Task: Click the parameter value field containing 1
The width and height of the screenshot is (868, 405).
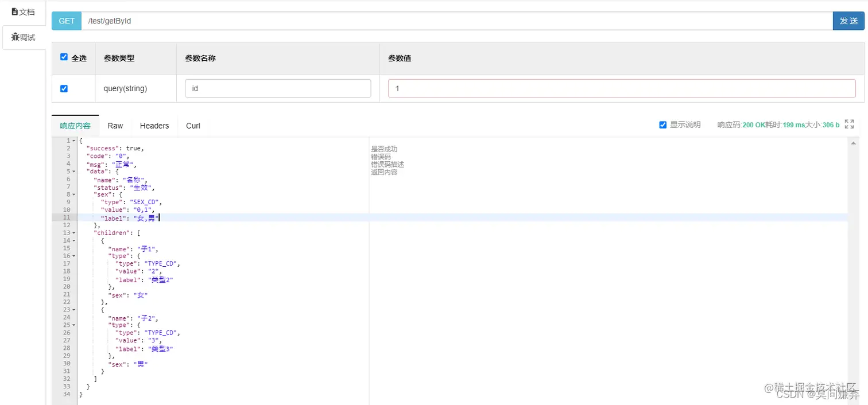Action: click(622, 88)
